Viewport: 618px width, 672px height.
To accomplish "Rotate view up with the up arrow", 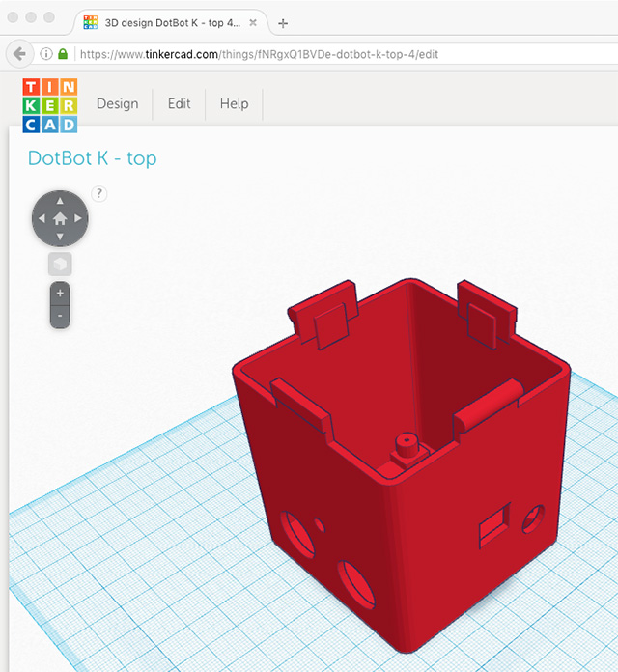I will [60, 201].
